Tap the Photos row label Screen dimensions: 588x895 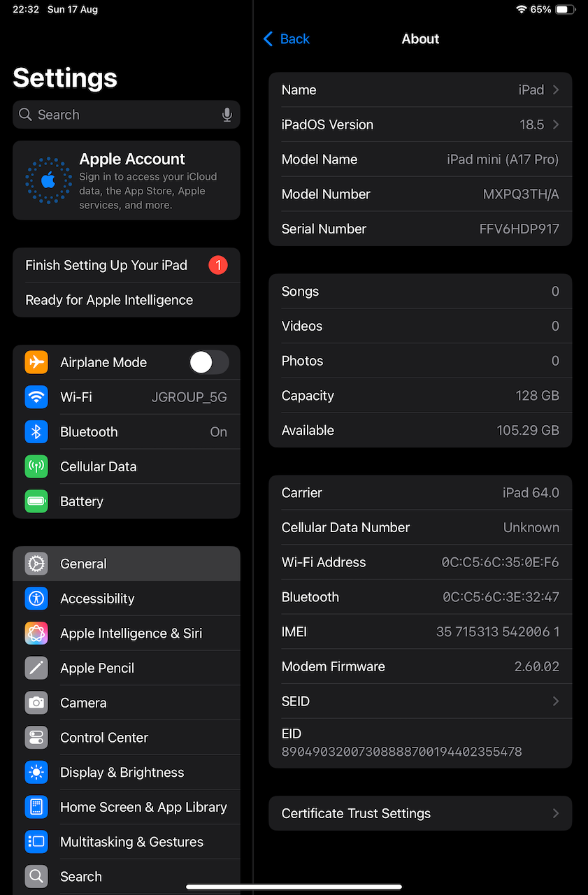click(303, 361)
